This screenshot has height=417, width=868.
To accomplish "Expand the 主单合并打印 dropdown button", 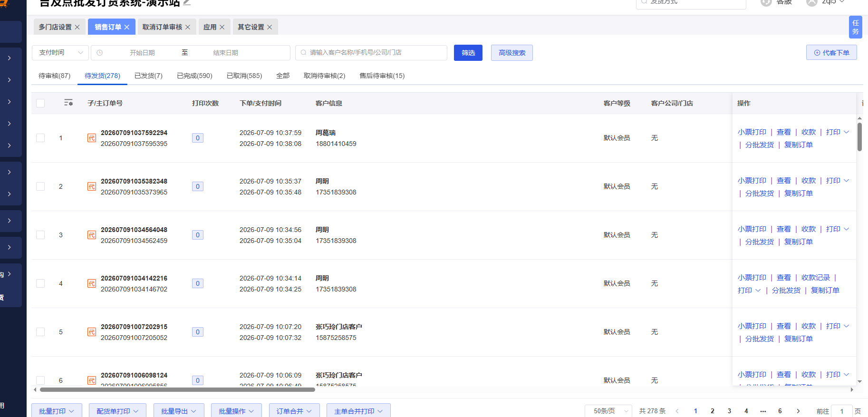I will tap(358, 411).
